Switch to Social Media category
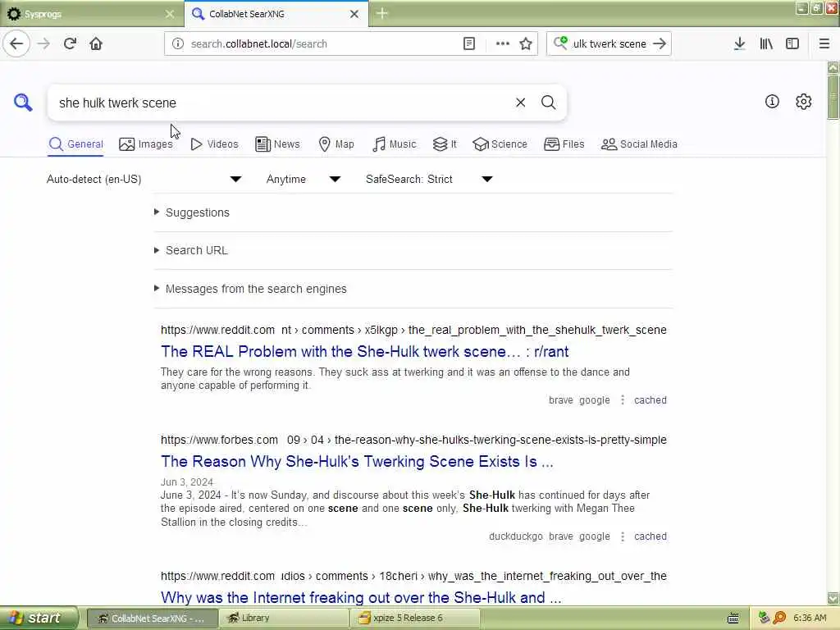The height and width of the screenshot is (630, 840). [x=639, y=144]
